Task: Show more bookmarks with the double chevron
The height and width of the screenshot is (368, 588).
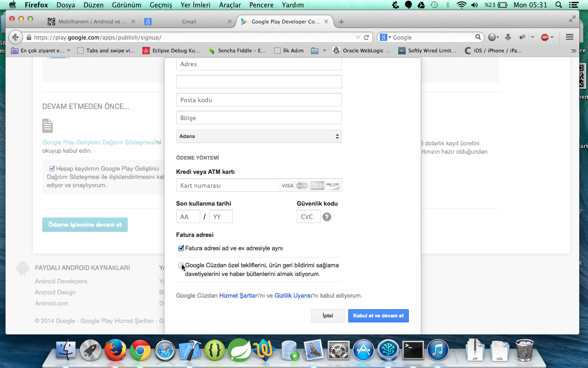Action: (x=574, y=51)
